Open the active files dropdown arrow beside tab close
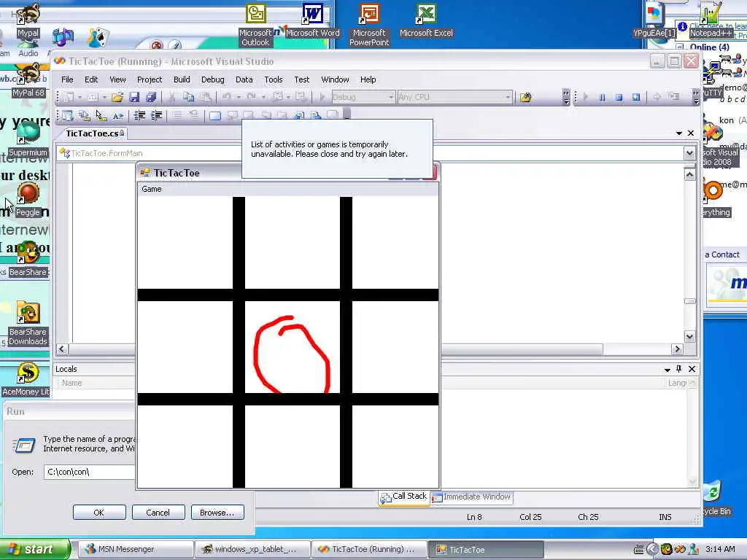The height and width of the screenshot is (560, 747). coord(679,133)
